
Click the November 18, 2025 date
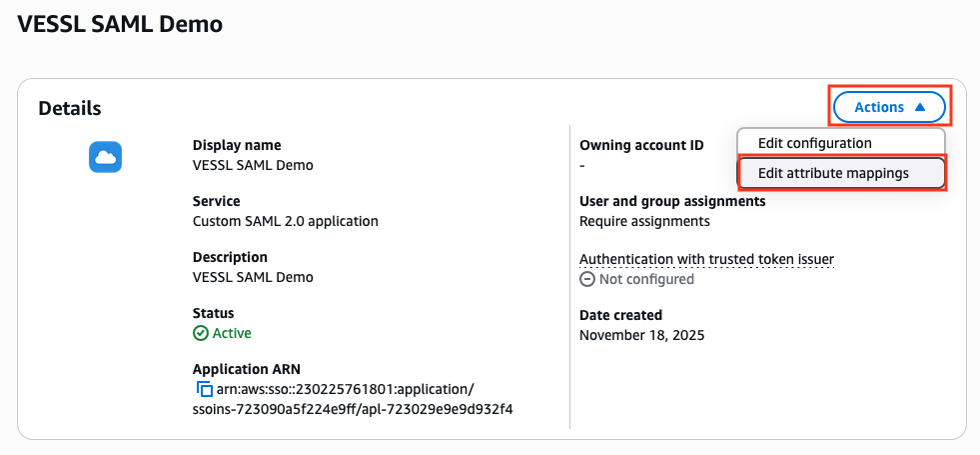pyautogui.click(x=641, y=335)
